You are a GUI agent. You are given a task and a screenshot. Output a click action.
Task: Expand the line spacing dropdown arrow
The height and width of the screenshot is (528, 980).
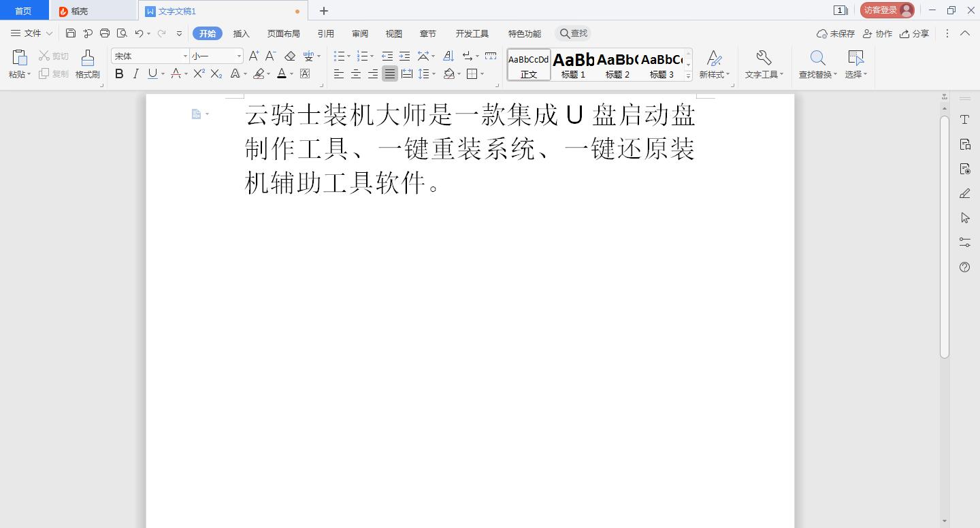point(434,73)
